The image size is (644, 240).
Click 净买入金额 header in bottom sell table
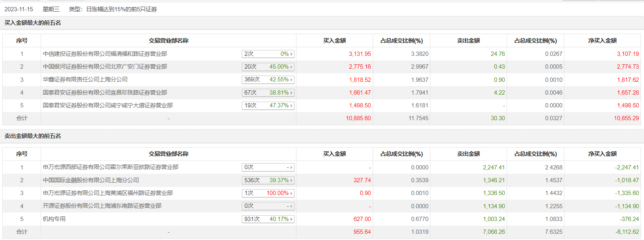click(x=602, y=154)
